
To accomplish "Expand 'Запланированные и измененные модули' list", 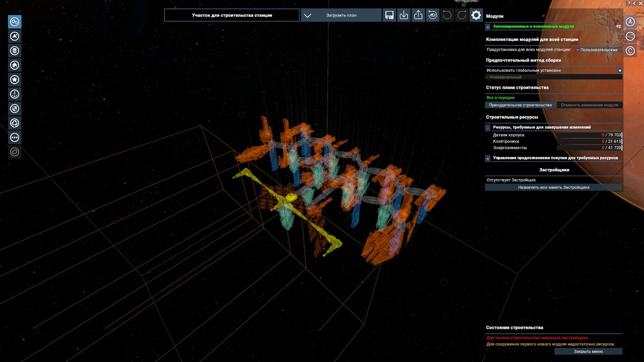I will click(488, 27).
